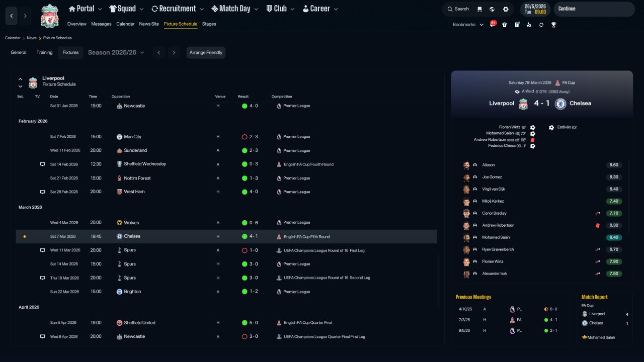This screenshot has height=362, width=644.
Task: Click Conor Bradley's substitution arrow icon
Action: [598, 213]
